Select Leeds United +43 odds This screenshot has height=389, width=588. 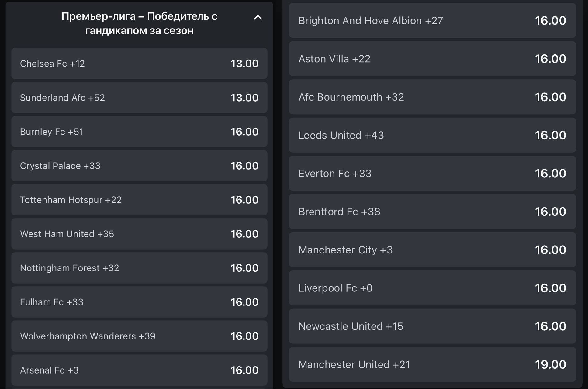[432, 135]
